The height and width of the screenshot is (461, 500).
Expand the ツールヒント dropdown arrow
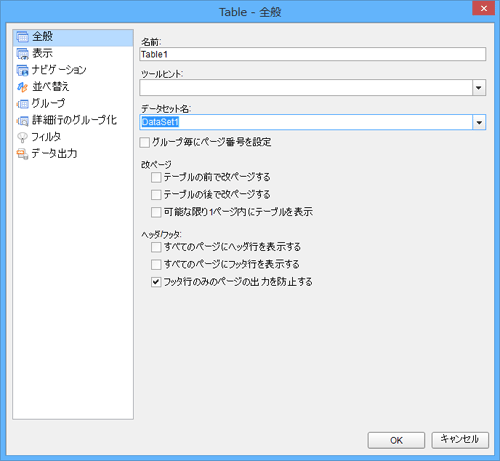point(479,88)
